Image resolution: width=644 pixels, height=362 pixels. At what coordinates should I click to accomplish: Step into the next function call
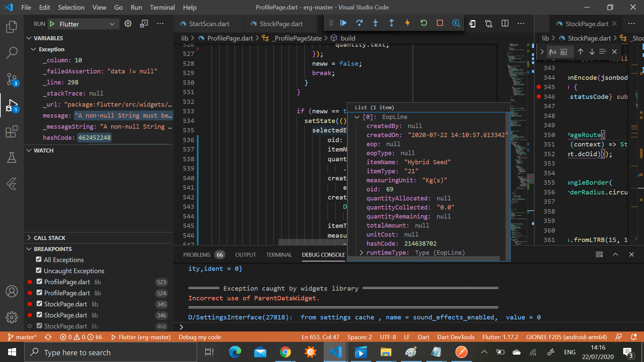[x=375, y=23]
